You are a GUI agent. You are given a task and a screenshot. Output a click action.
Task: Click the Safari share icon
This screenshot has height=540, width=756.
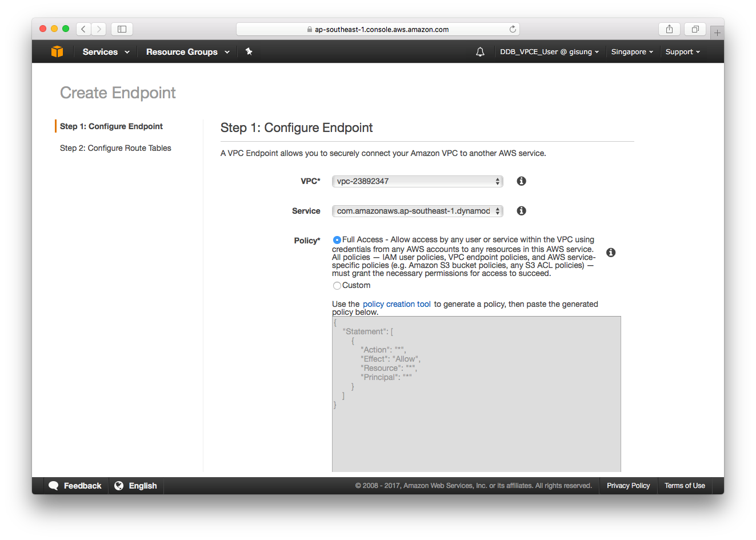[x=669, y=29]
